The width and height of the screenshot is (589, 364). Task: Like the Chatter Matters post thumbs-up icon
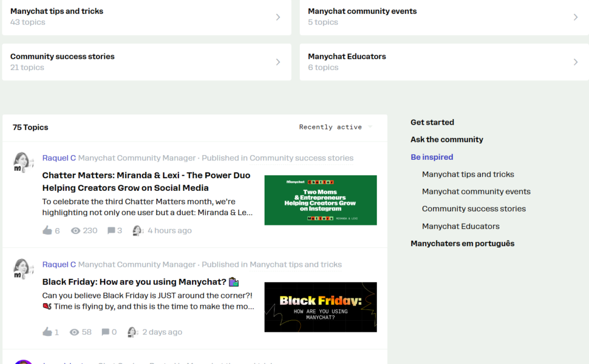click(x=47, y=230)
